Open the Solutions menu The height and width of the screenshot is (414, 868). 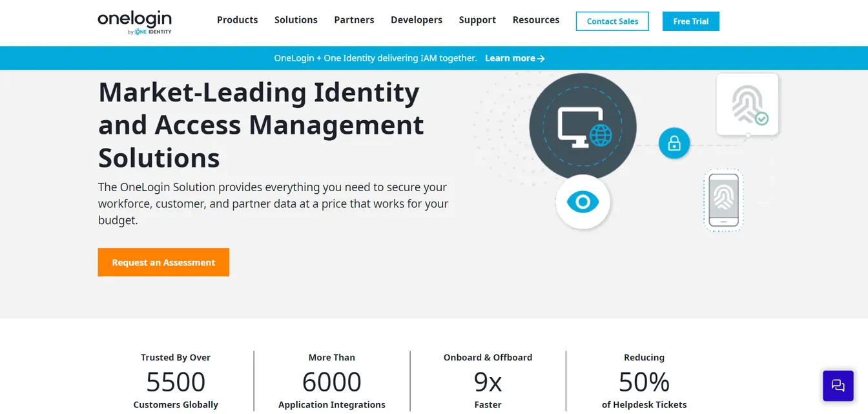tap(296, 20)
